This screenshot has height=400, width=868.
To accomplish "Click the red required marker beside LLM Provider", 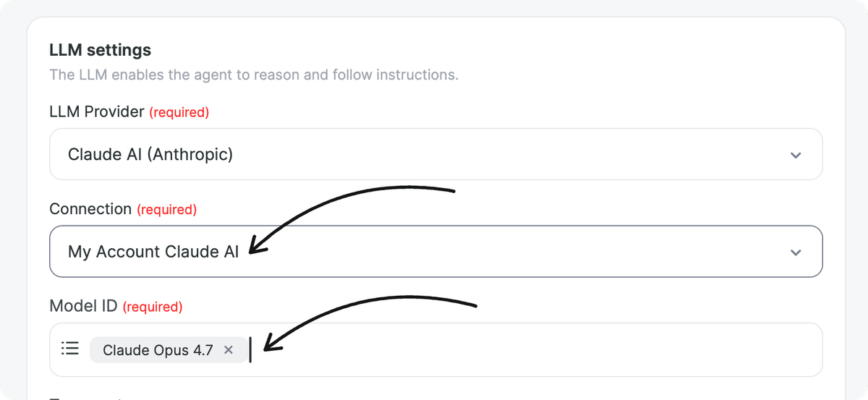I will pyautogui.click(x=179, y=113).
